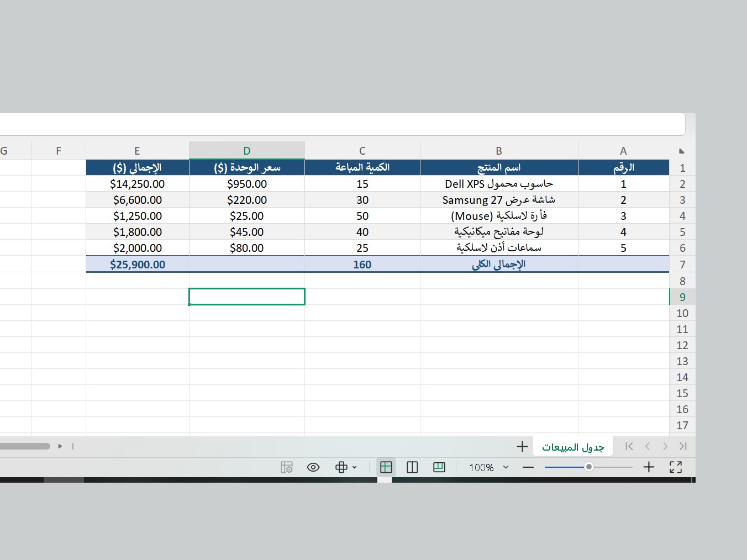Screen dimensions: 747x560
Task: Expand the reading layout options arrow
Action: click(x=355, y=467)
